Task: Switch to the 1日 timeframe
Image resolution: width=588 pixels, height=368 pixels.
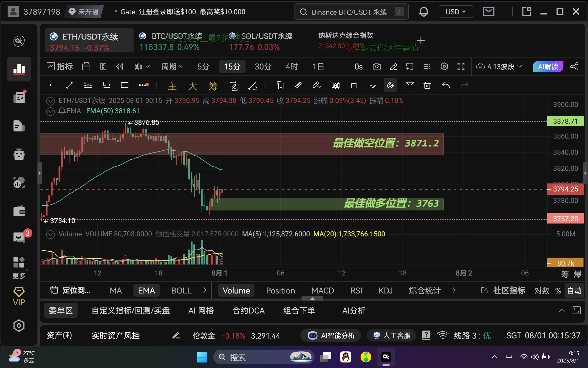Action: tap(318, 66)
